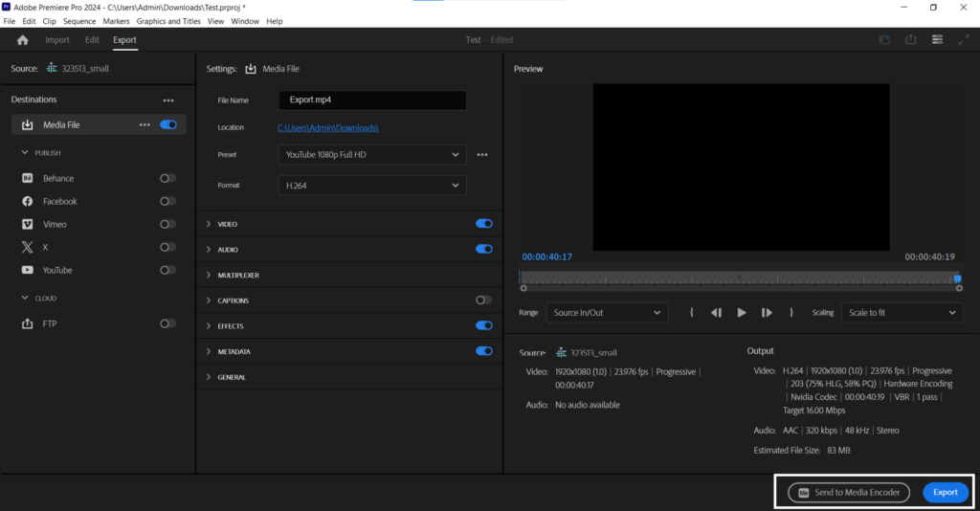Open the Sequence menu
Image resolution: width=980 pixels, height=511 pixels.
click(x=79, y=21)
